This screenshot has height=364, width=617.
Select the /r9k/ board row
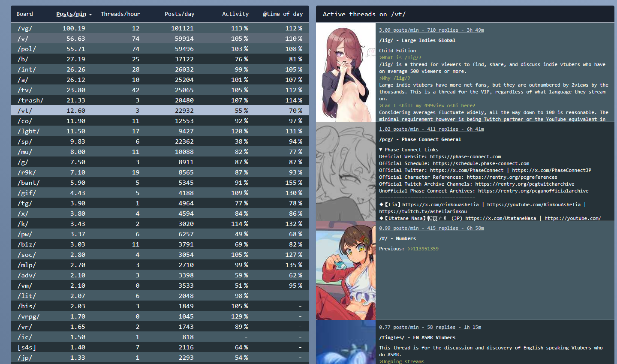click(x=160, y=172)
